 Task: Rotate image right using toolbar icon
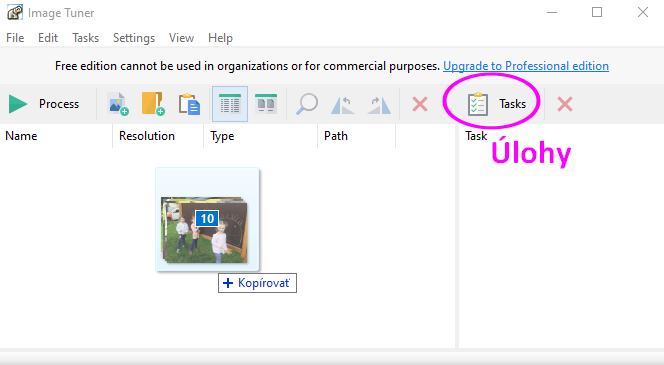(379, 105)
